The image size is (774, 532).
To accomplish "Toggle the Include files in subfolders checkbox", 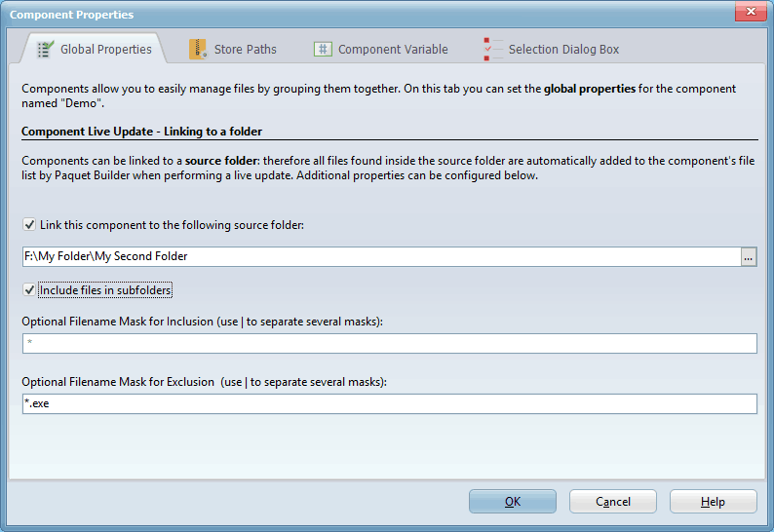I will [x=29, y=289].
